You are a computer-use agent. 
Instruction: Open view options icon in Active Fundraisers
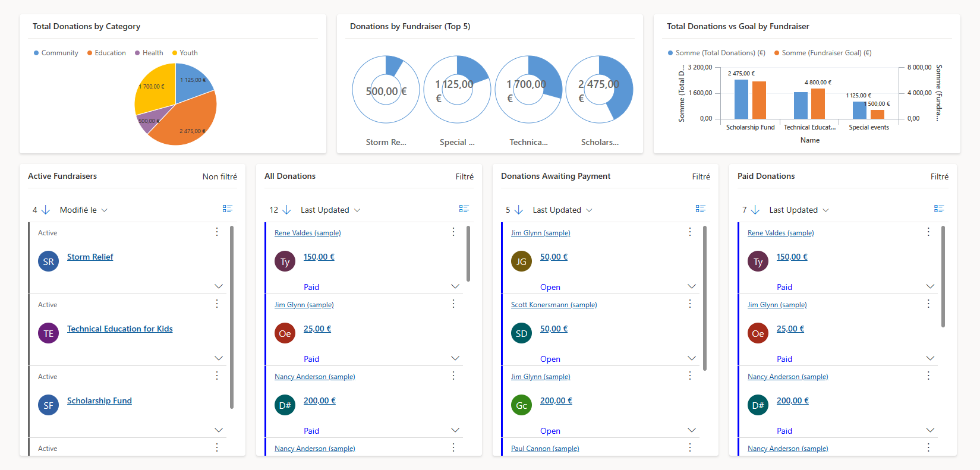tap(227, 209)
